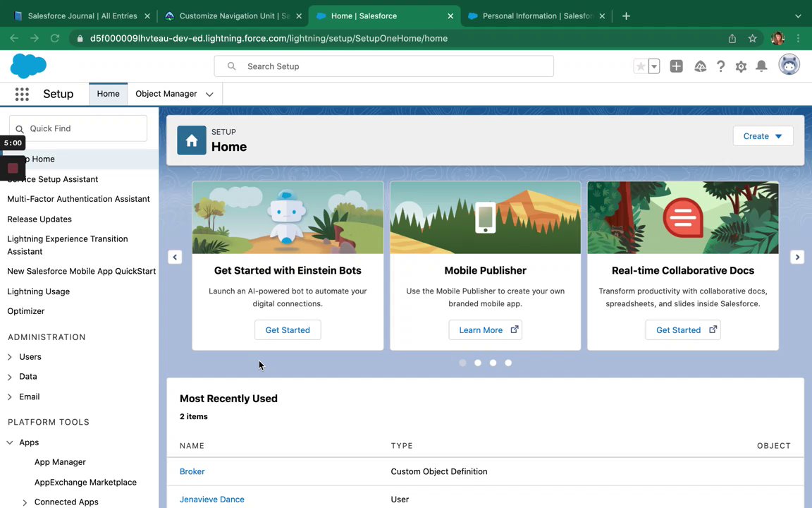This screenshot has height=508, width=812.
Task: Open Service Setup Assistant
Action: (x=53, y=179)
